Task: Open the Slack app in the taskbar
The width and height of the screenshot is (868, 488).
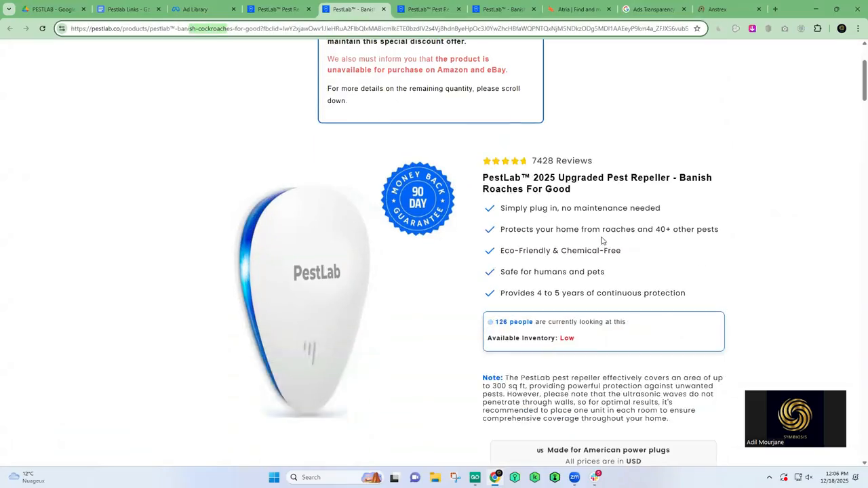Action: point(595,477)
